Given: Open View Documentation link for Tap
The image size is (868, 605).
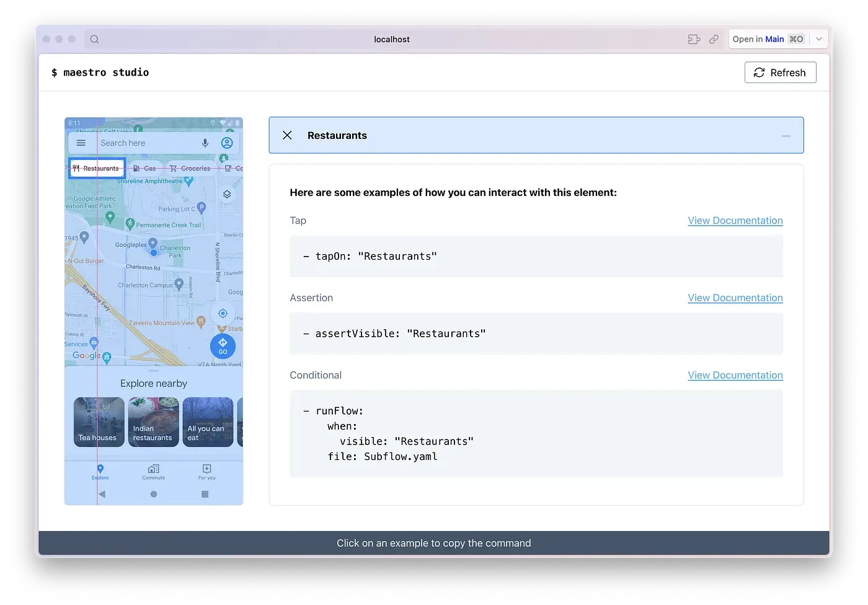Looking at the screenshot, I should [735, 221].
